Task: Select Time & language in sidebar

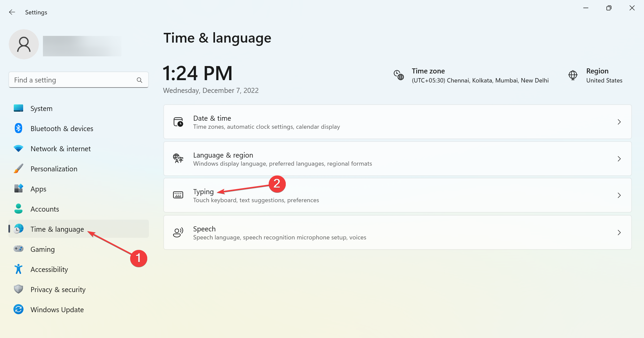Action: pos(78,229)
